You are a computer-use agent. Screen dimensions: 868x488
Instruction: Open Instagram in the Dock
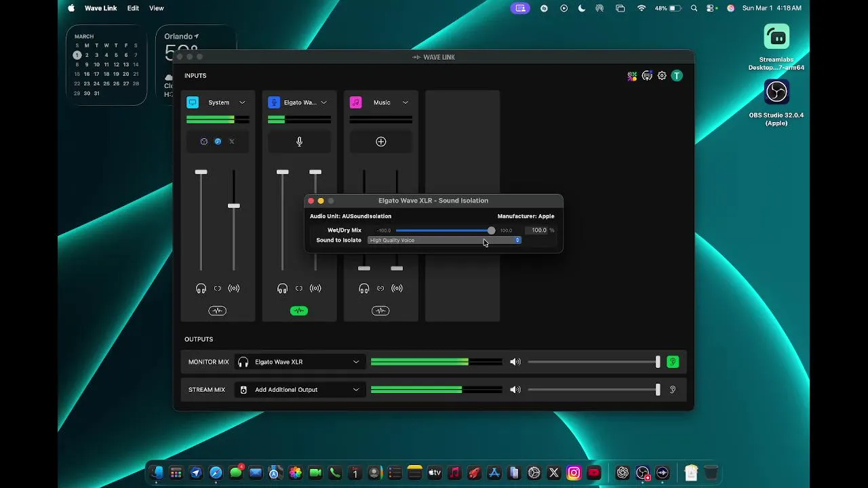click(x=574, y=472)
